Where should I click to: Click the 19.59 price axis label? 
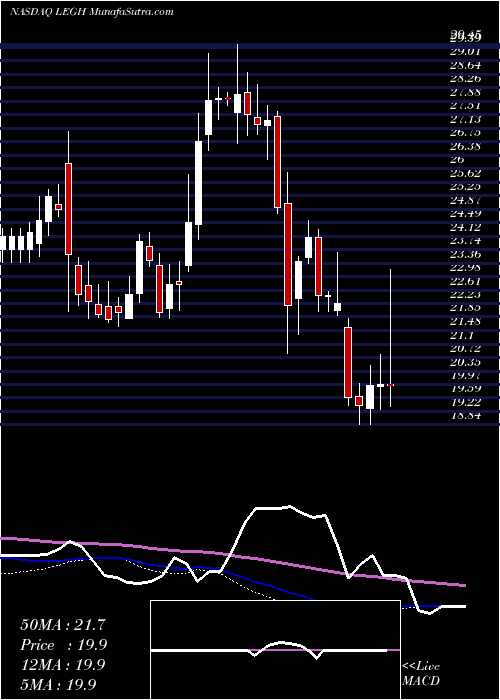[x=466, y=388]
